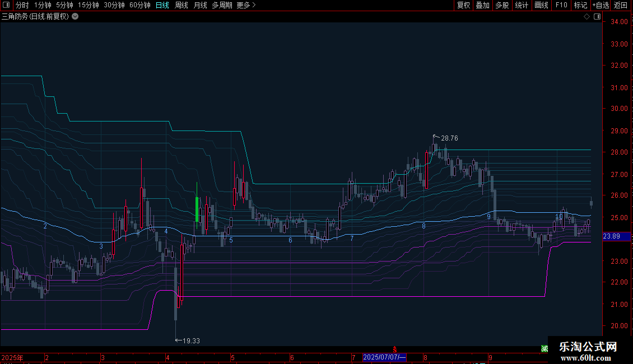Screen dimensions: 633x364
Task: Click 标记 to mark the stock
Action: 580,5
